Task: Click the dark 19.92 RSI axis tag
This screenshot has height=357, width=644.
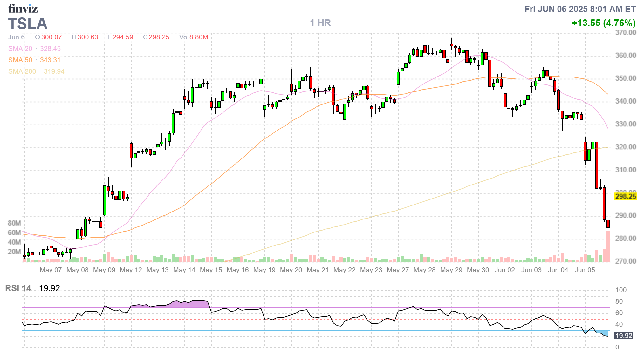Action: (624, 336)
